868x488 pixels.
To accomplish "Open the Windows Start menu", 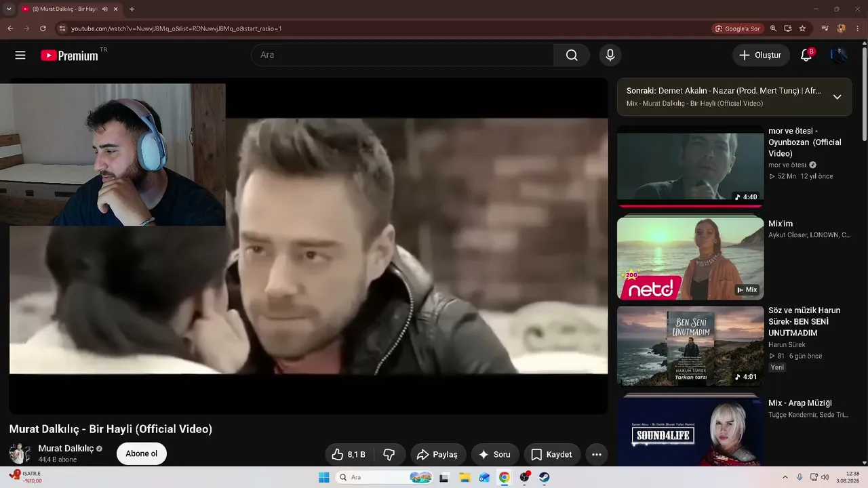I will 324,477.
